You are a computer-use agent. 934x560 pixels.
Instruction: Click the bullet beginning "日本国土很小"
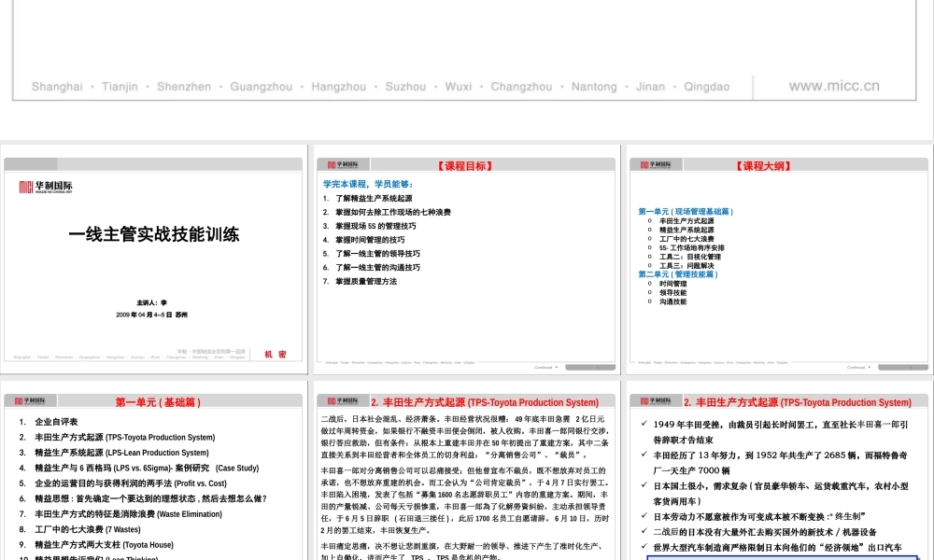(x=780, y=494)
